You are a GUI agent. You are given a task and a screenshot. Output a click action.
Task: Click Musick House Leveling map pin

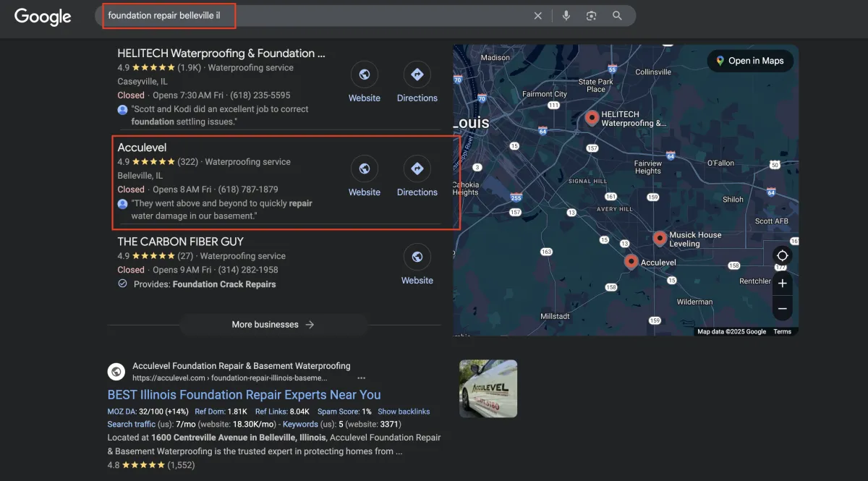[x=660, y=239]
